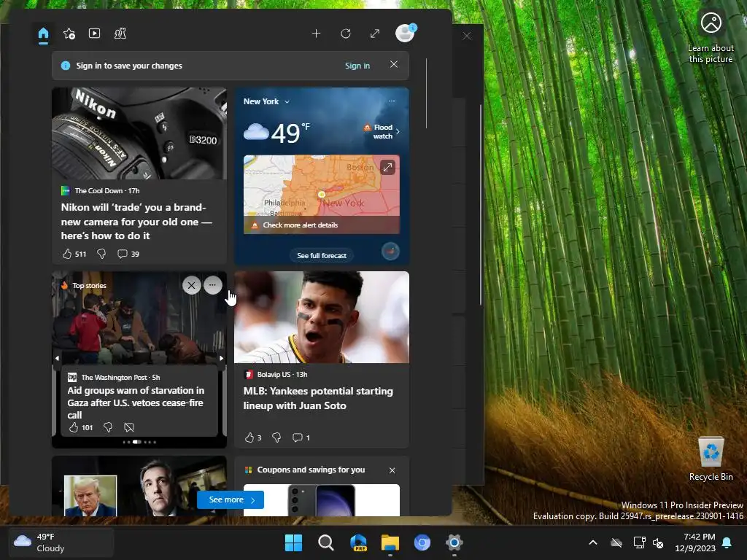Open the taskbar clock and date
Viewport: 747px width, 560px height.
695,542
